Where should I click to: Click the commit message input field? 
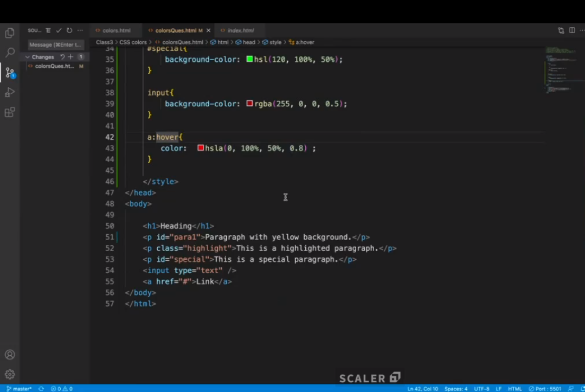pos(55,45)
